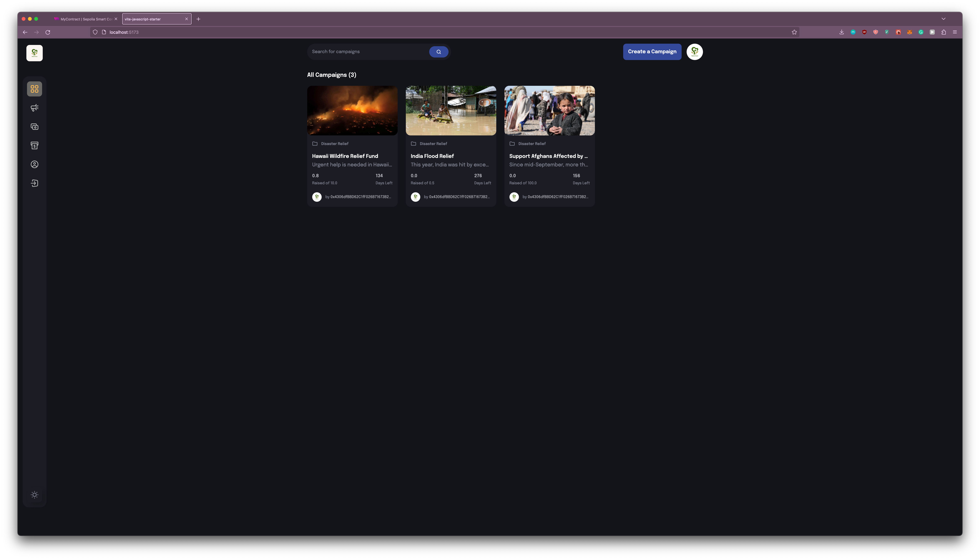Open browser hamburger application menu
This screenshot has width=980, height=559.
click(955, 32)
